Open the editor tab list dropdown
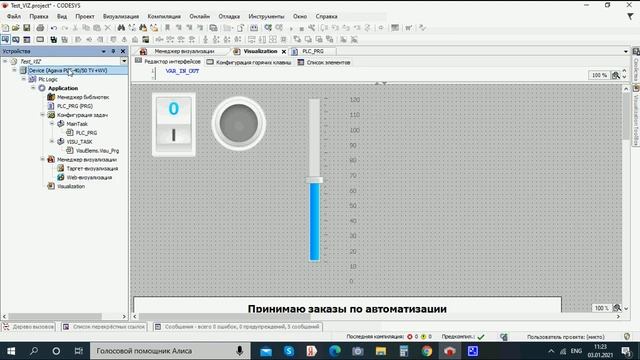 click(x=626, y=51)
